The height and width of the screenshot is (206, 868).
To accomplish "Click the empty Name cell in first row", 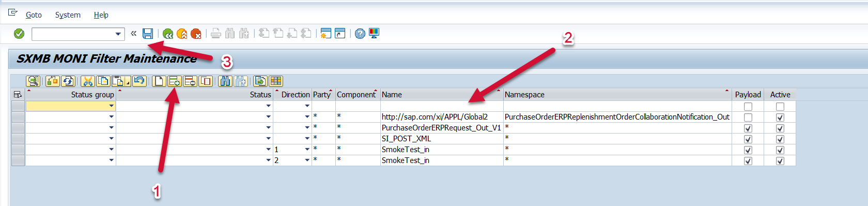I will point(442,106).
